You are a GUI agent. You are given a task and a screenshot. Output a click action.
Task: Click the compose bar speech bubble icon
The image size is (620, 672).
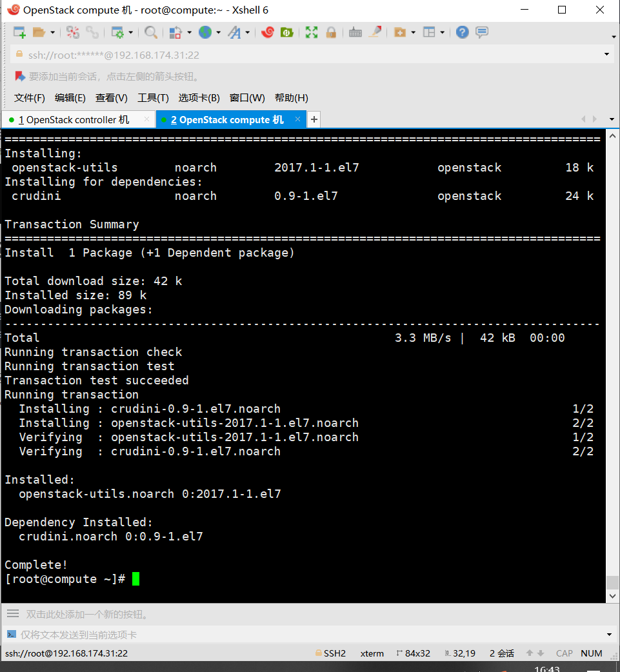(482, 32)
